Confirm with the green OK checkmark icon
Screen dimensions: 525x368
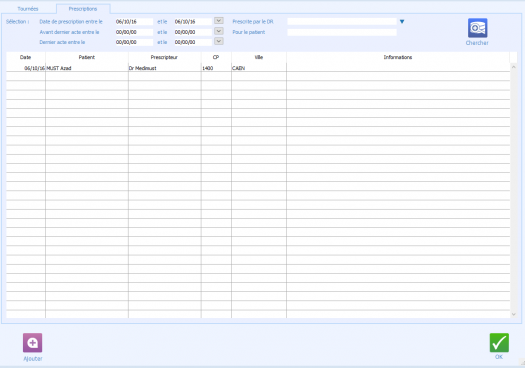pyautogui.click(x=499, y=343)
